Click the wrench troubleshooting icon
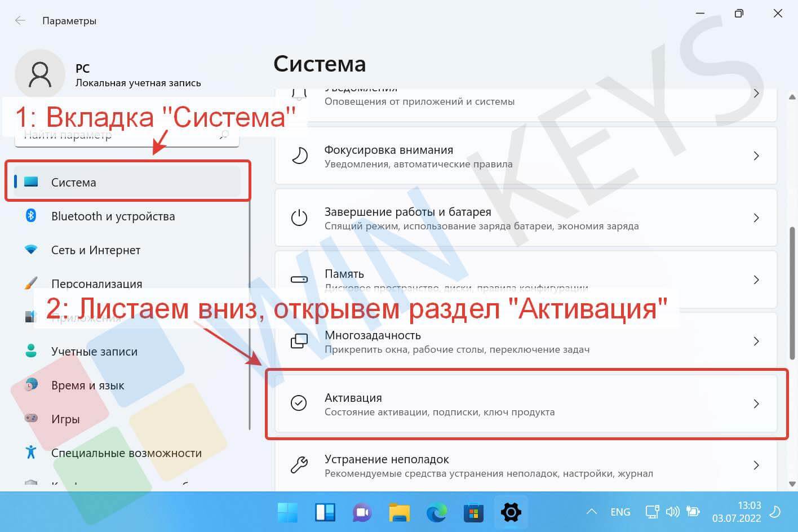798x532 pixels. coord(299,466)
